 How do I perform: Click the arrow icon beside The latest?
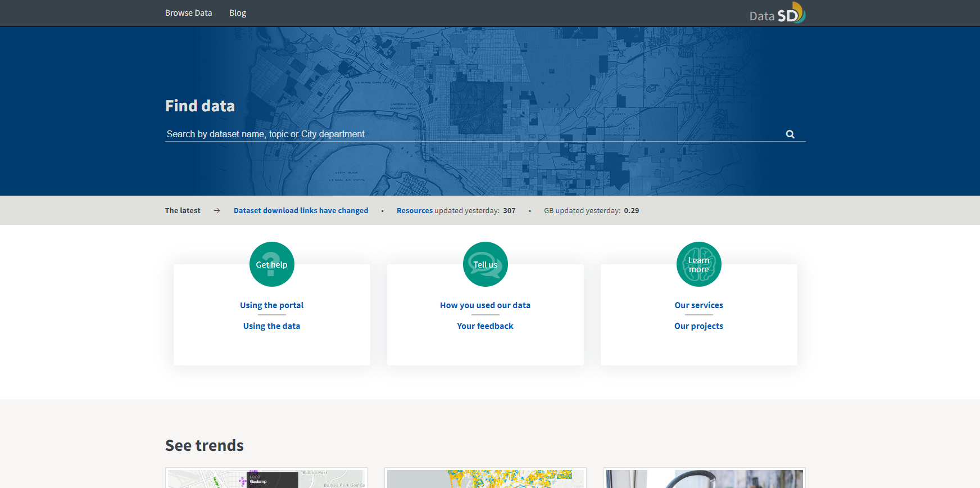pyautogui.click(x=217, y=211)
